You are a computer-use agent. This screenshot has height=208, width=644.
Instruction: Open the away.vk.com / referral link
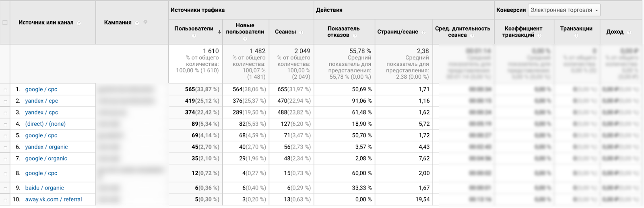tap(53, 200)
